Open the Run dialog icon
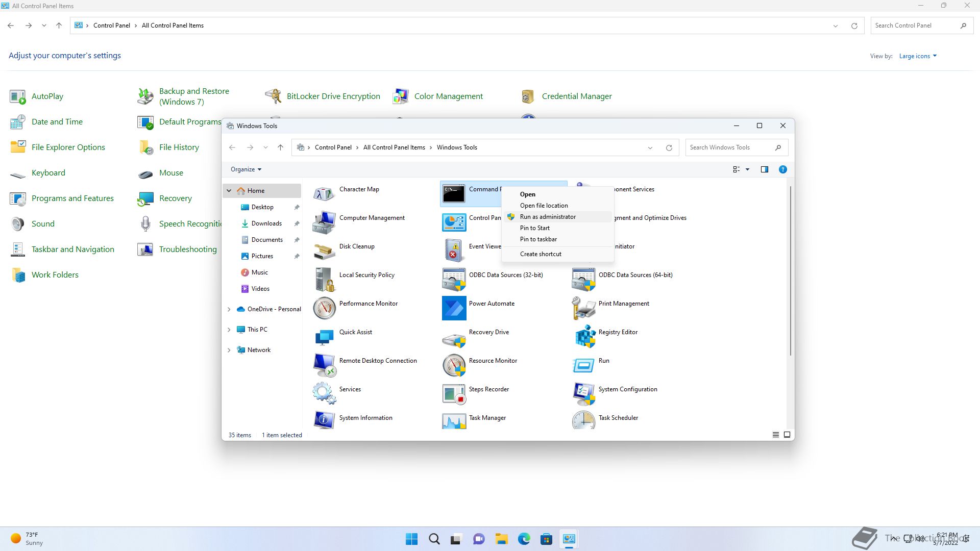Viewport: 980px width, 551px height. (583, 365)
